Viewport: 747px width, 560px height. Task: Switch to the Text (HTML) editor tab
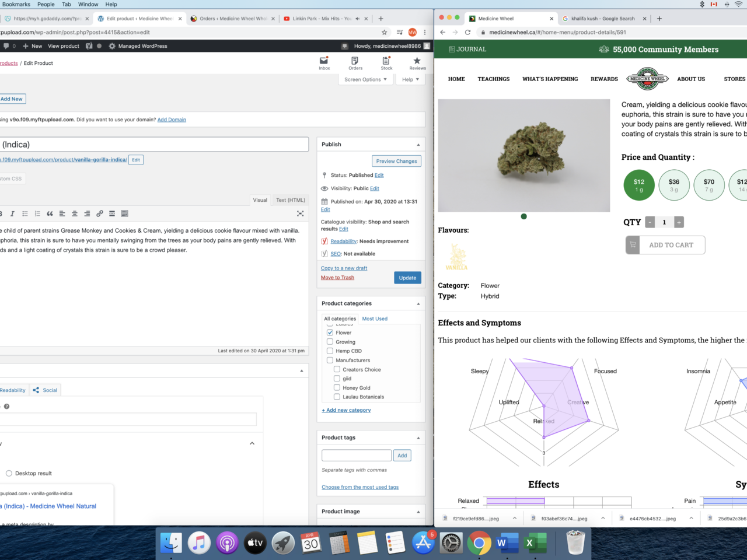point(291,200)
